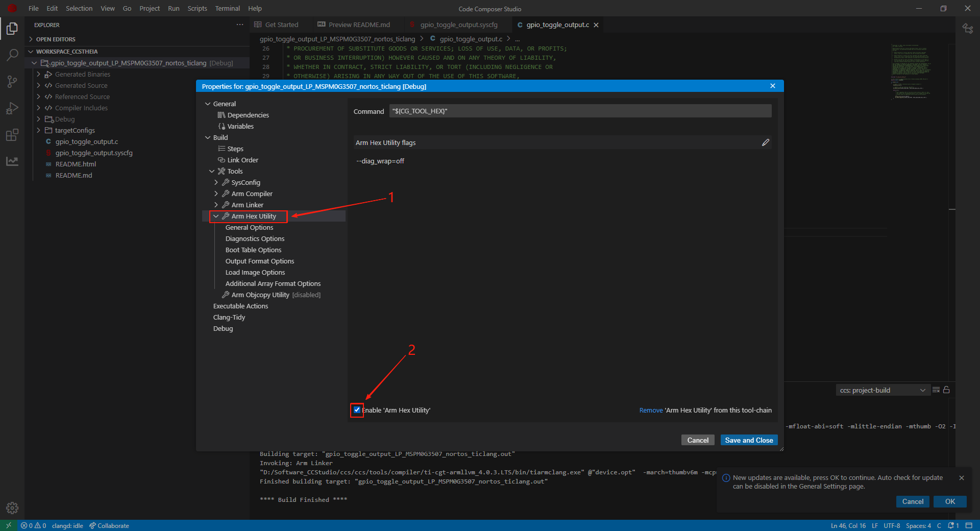980x531 pixels.
Task: Close the Properties dialog with X
Action: [773, 86]
